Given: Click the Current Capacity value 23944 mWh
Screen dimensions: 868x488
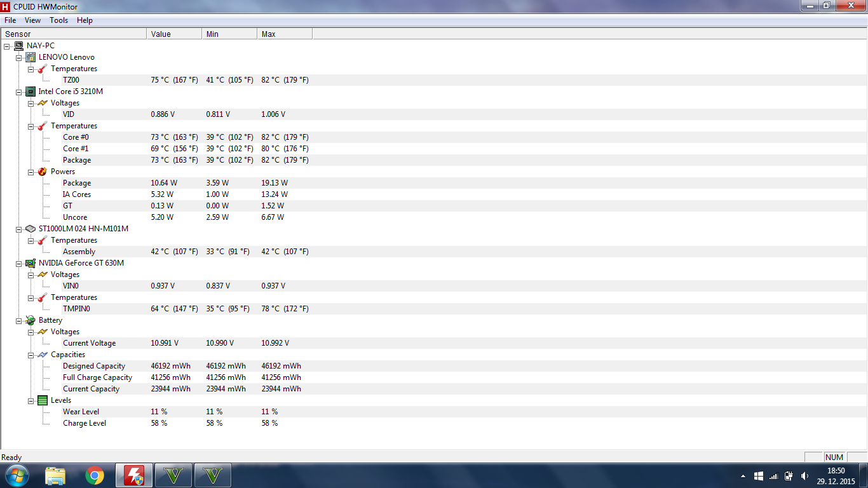Looking at the screenshot, I should [170, 389].
